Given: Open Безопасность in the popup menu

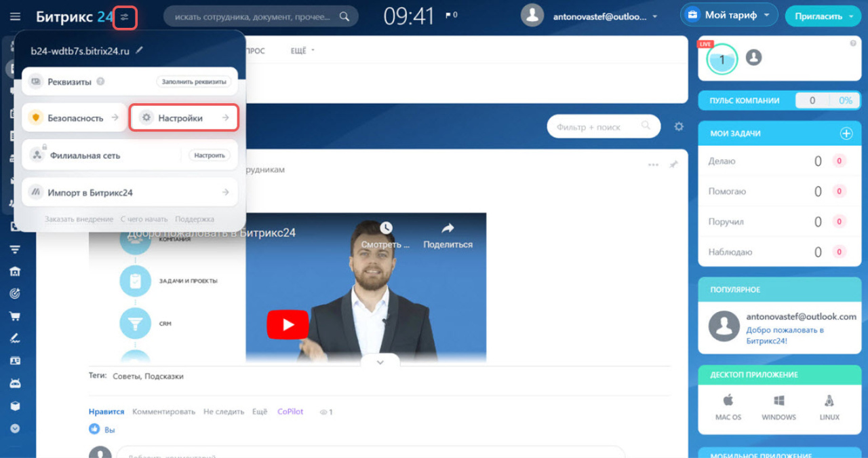Looking at the screenshot, I should point(74,118).
